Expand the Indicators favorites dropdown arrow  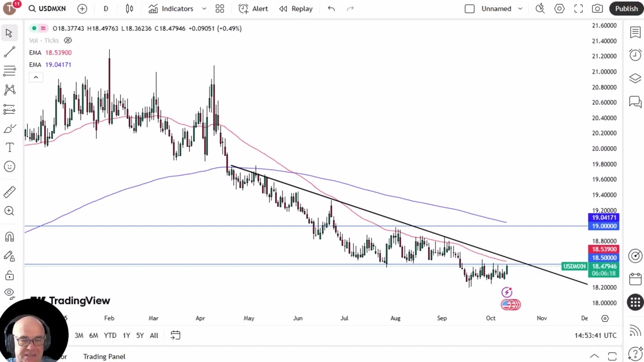pos(204,9)
